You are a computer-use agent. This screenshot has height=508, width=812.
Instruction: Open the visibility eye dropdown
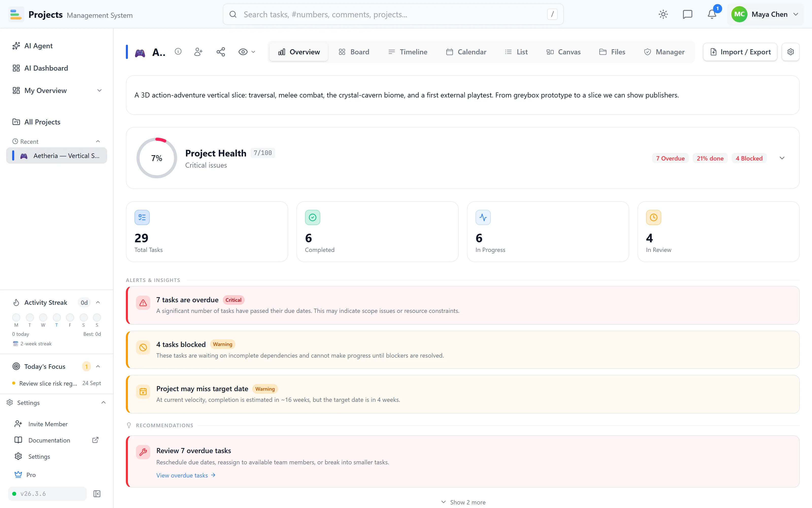(x=247, y=52)
